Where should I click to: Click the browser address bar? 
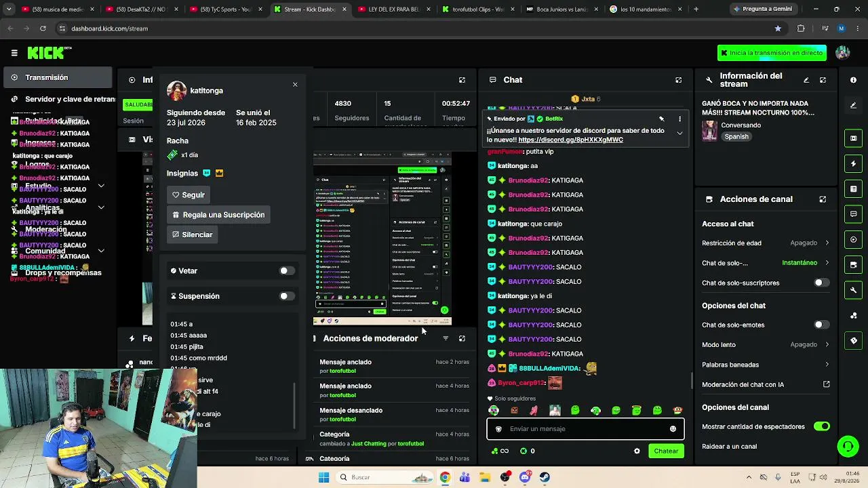pos(414,28)
